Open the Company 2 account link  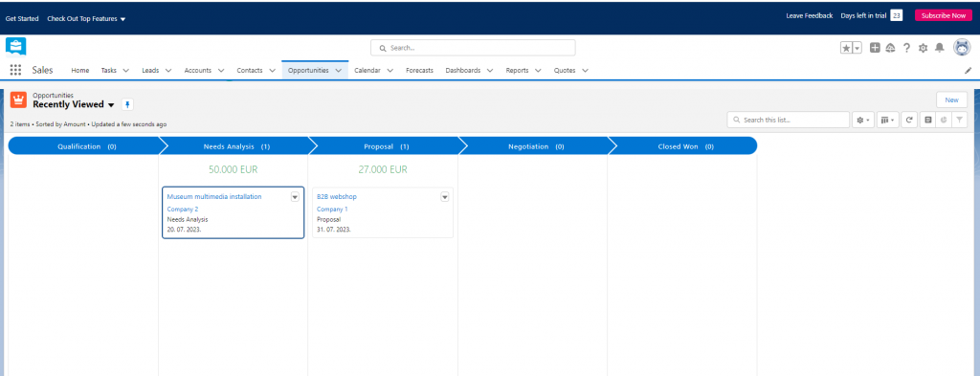(183, 210)
